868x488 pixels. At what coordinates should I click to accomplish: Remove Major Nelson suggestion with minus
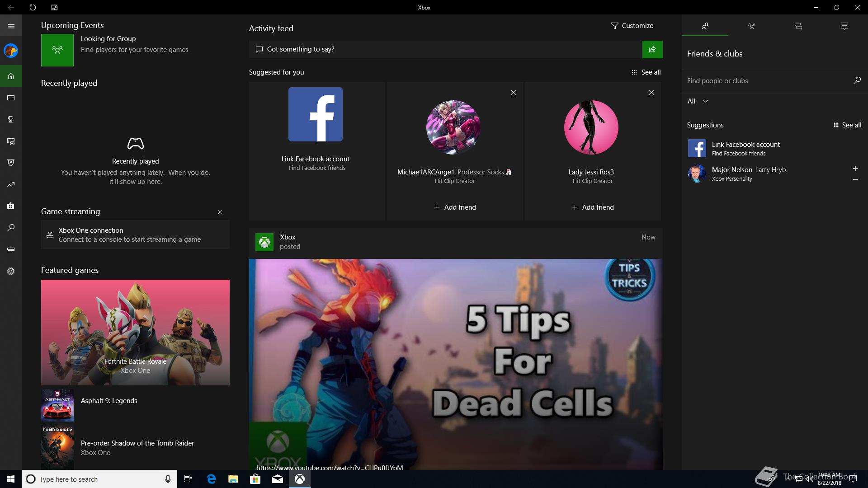pos(855,179)
